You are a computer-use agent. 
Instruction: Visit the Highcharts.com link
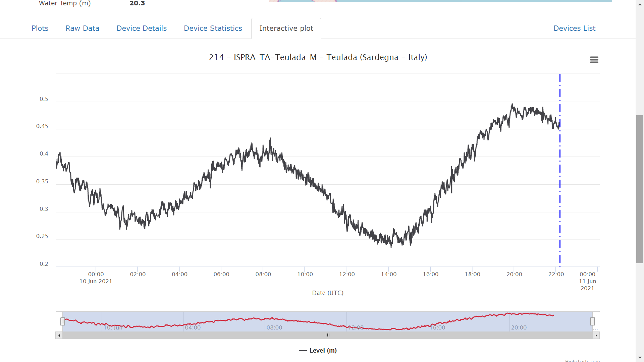(x=583, y=361)
